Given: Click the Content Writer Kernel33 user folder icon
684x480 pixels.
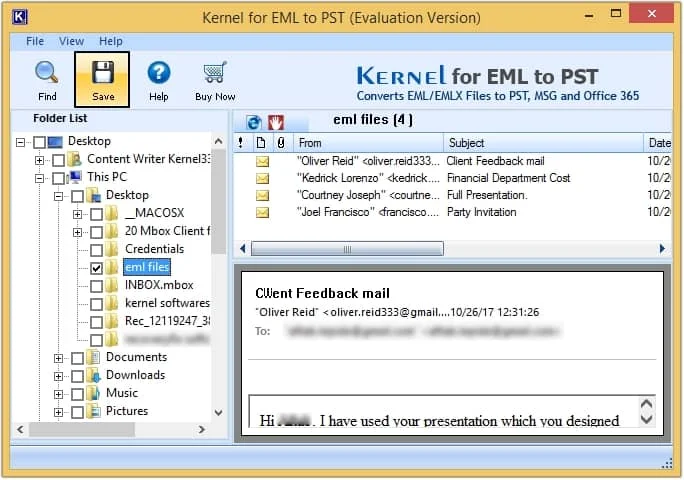Looking at the screenshot, I should [75, 159].
